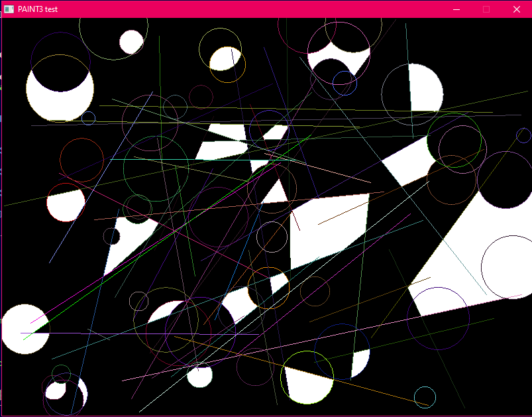Screen dimensions: 532x417
Task: Minimize the PAINT3 test window
Action: (456, 9)
